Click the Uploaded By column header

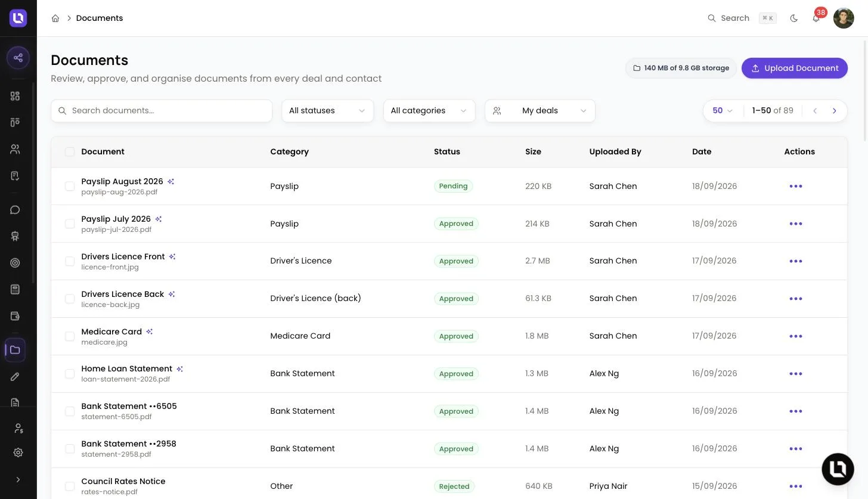(615, 152)
